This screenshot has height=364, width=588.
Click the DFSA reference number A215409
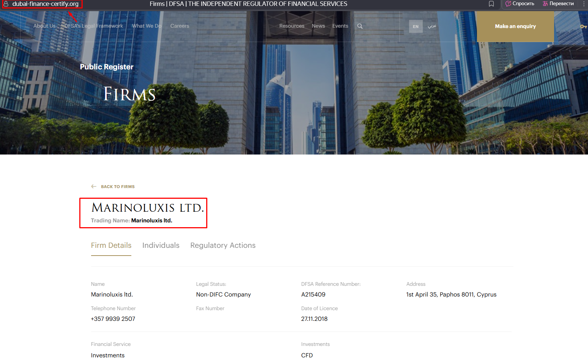pyautogui.click(x=313, y=294)
